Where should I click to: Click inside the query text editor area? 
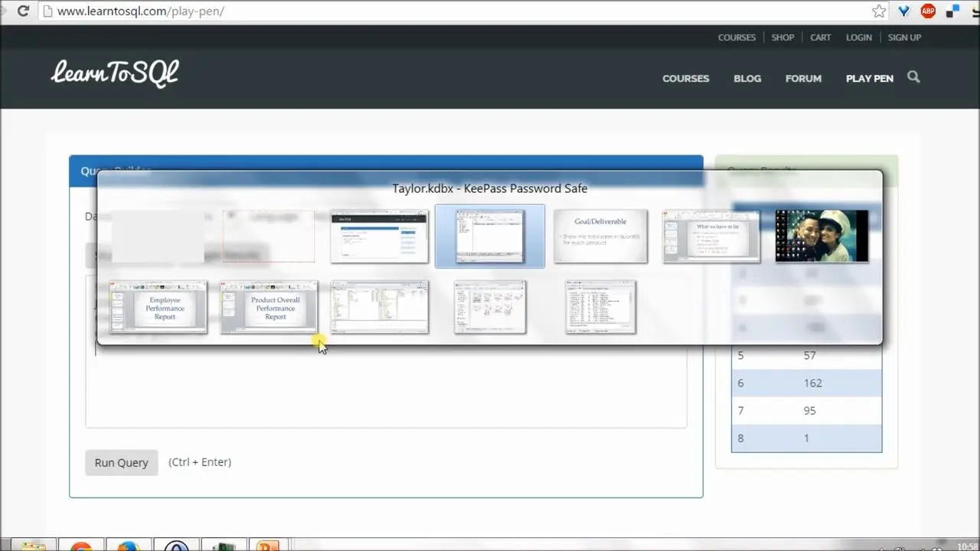pyautogui.click(x=386, y=386)
